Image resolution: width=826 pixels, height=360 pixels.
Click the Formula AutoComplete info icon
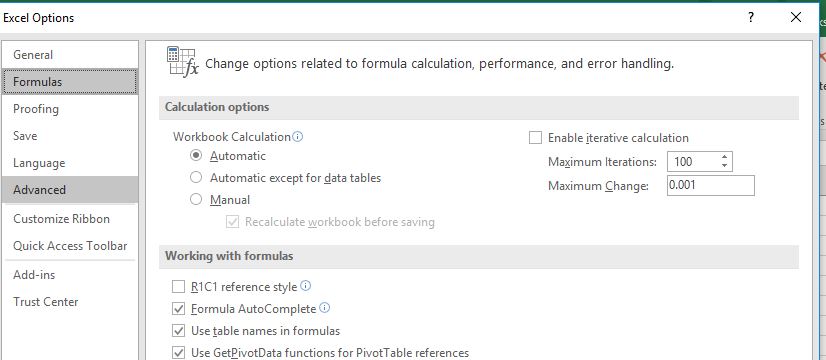coord(324,308)
